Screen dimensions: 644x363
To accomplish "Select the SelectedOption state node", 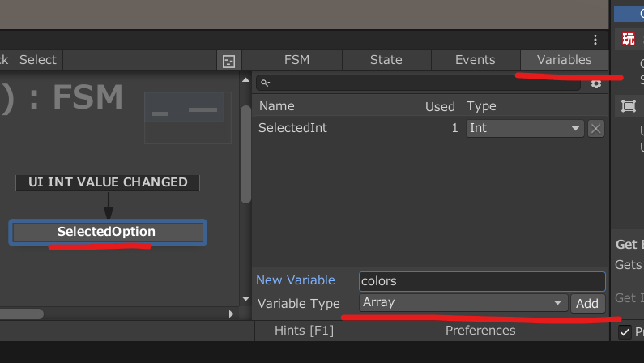I will (107, 232).
